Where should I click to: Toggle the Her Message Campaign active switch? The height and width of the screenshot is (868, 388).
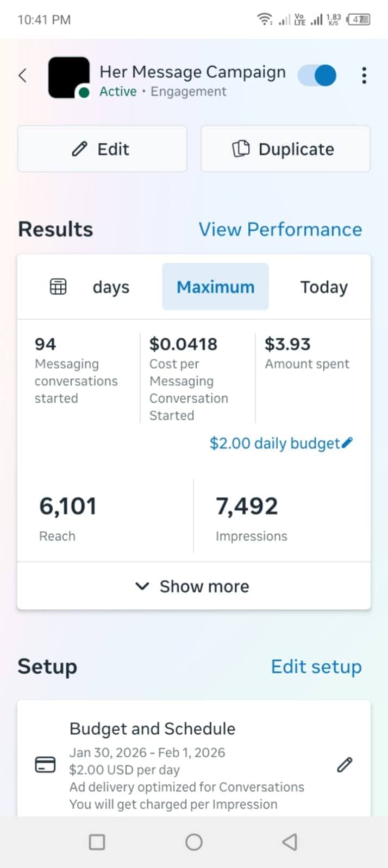(317, 75)
